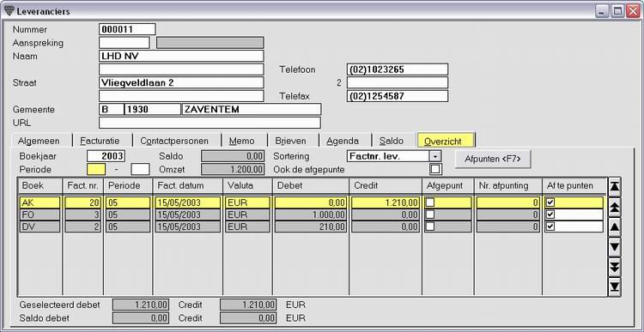Viewport: 644px width, 332px height.
Task: Click the Debet column header
Action: (311, 185)
